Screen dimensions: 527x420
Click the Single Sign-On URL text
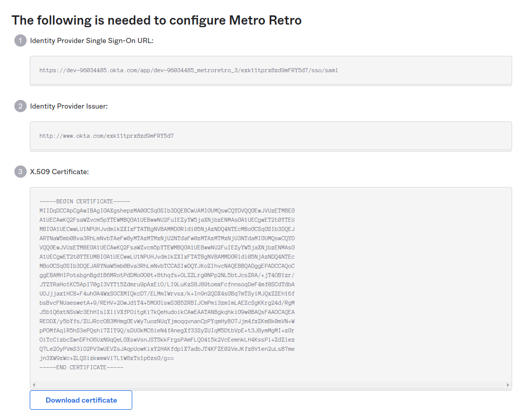click(x=189, y=70)
